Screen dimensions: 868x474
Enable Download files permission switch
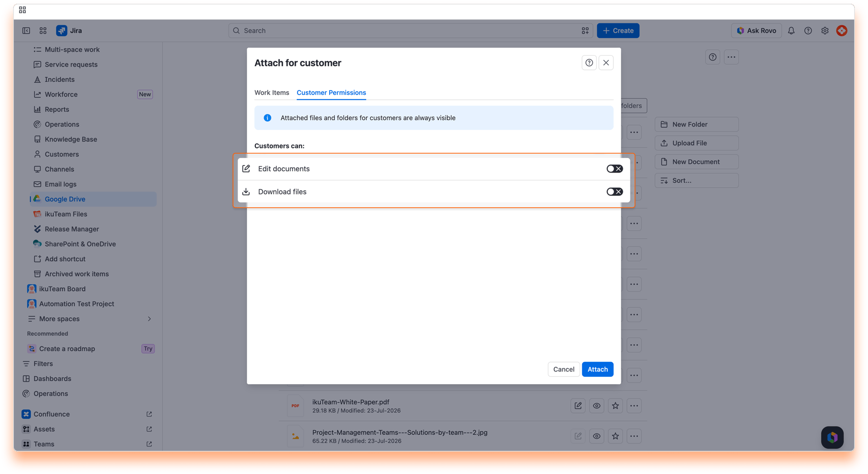point(615,192)
